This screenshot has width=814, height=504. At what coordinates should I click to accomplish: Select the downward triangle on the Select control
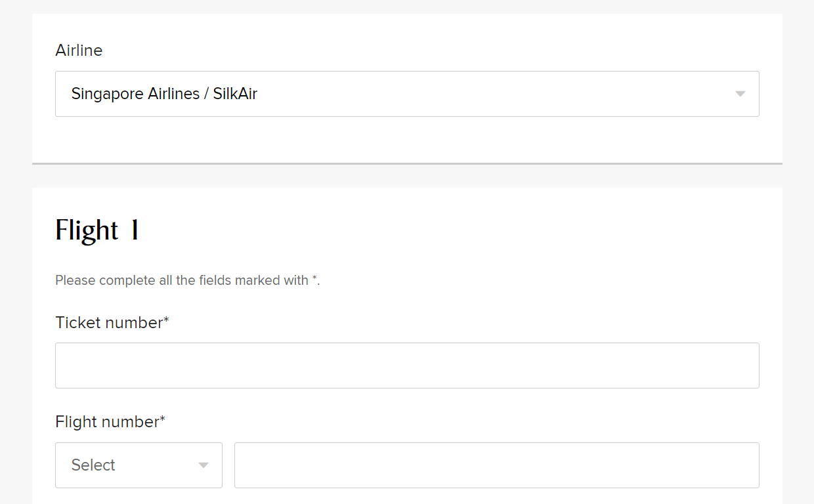tap(203, 465)
